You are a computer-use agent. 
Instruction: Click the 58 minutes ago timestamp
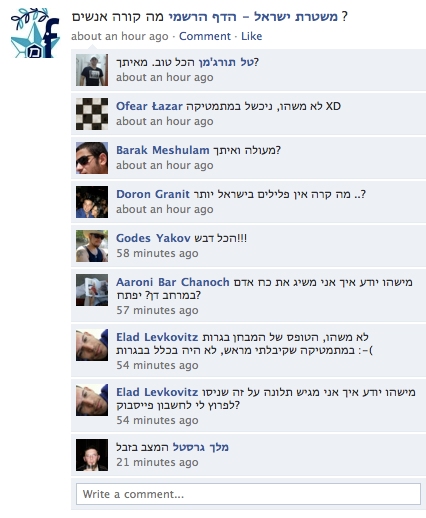click(x=157, y=253)
